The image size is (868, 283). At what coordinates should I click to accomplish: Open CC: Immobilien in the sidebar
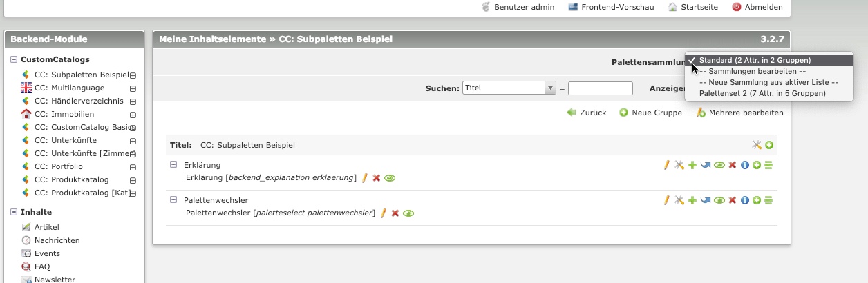[x=64, y=114]
